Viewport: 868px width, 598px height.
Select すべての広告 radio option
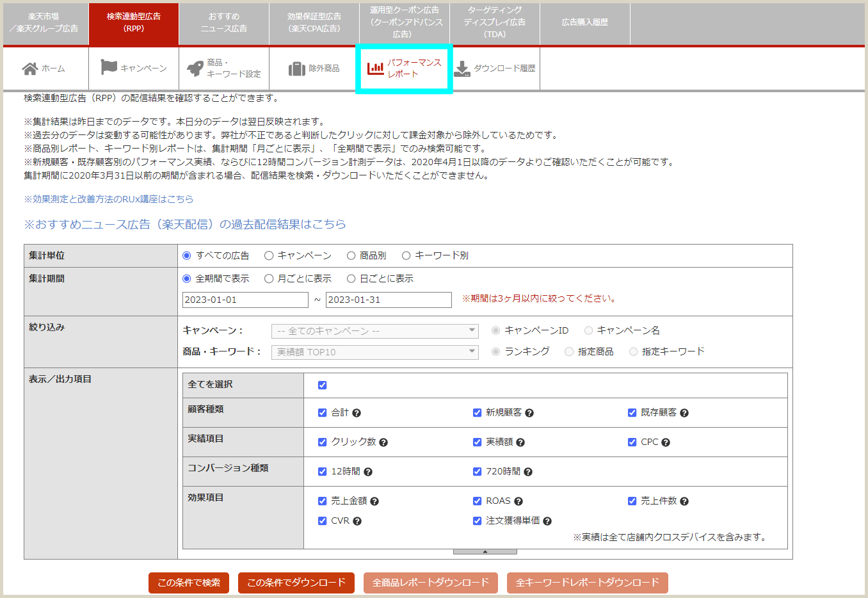tap(187, 255)
